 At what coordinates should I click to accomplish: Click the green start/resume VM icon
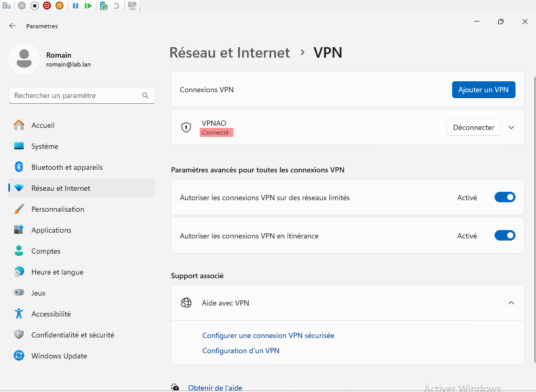88,6
